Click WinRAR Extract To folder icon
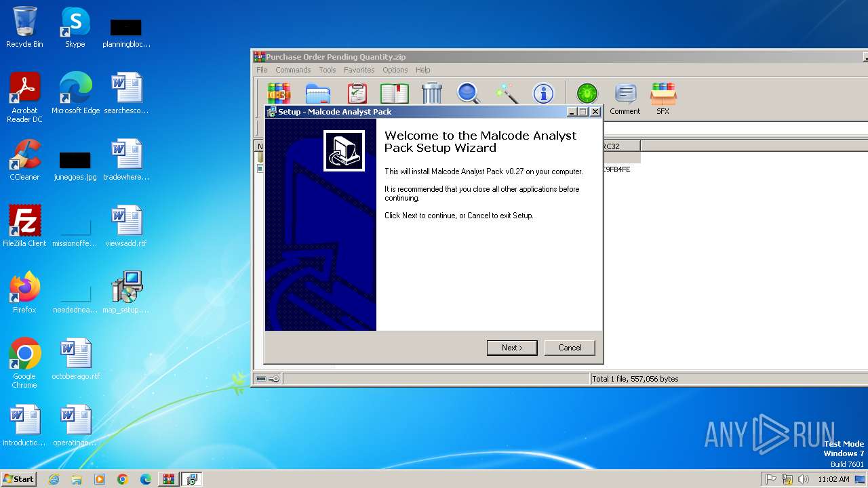 [x=317, y=94]
